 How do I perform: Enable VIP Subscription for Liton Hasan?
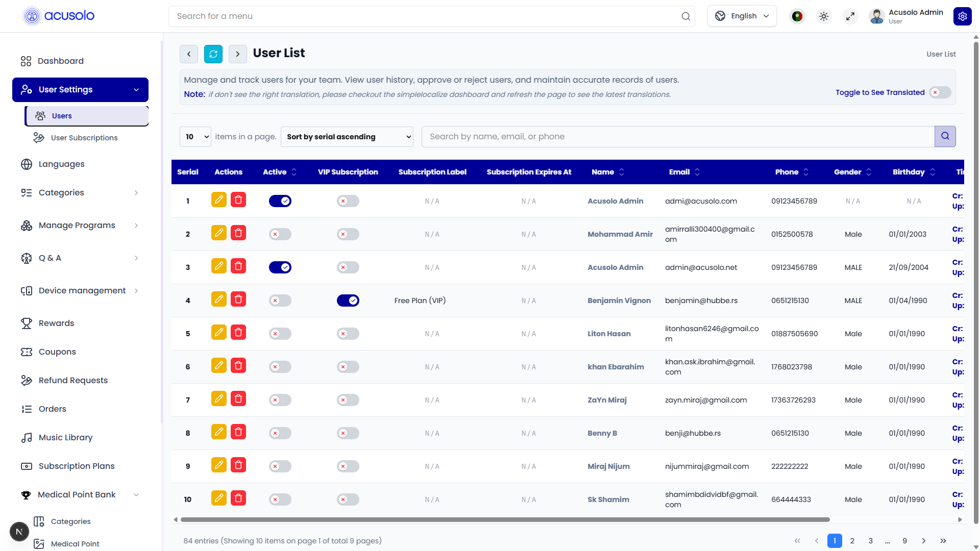(348, 334)
